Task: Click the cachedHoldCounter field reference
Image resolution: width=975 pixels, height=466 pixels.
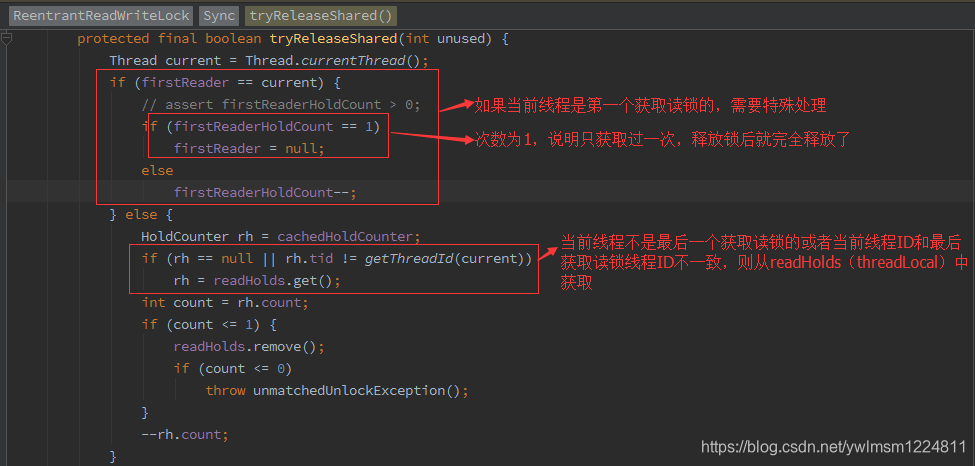Action: coord(345,237)
